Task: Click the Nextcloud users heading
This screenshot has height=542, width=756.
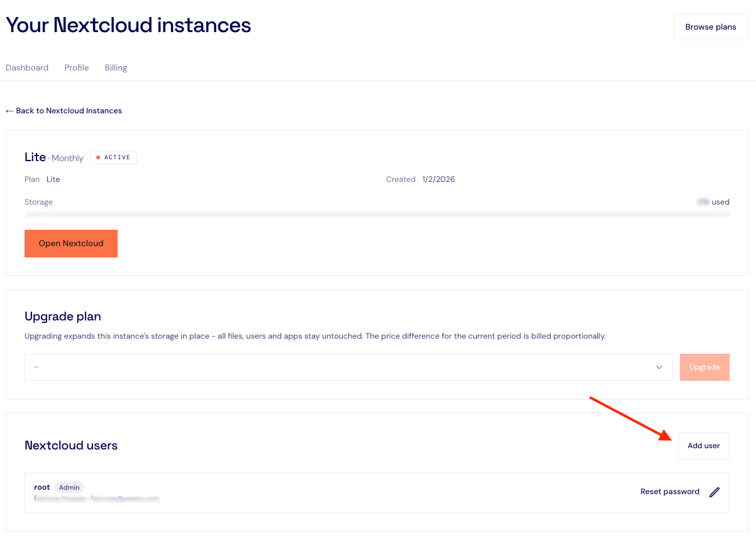Action: pos(71,446)
